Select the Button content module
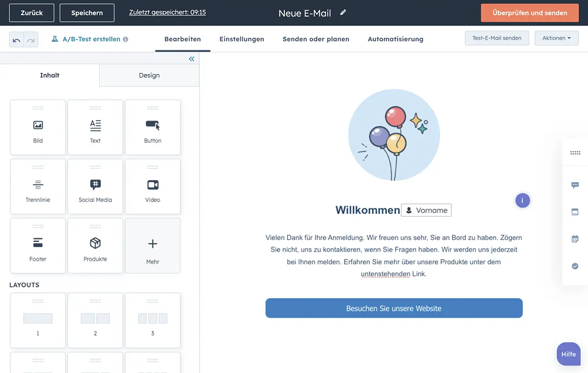 pos(153,128)
